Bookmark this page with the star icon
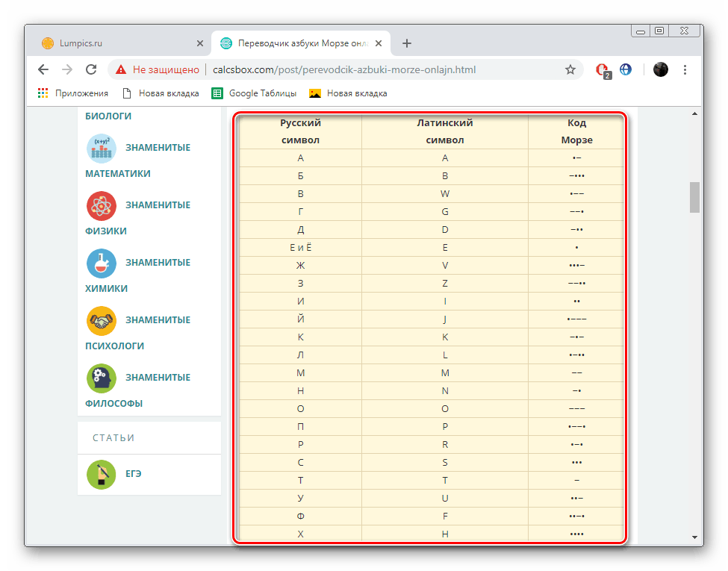This screenshot has height=571, width=728. 570,69
